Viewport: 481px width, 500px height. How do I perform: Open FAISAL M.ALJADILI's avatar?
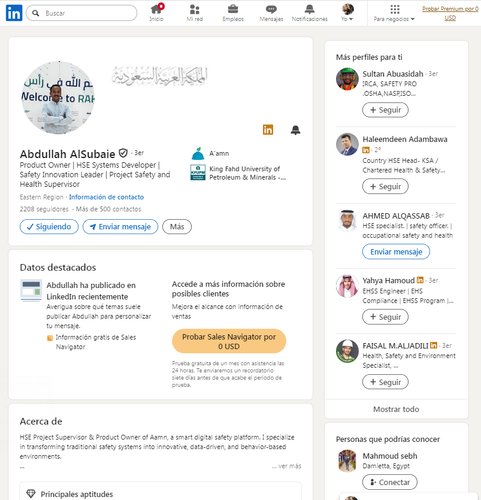(347, 351)
